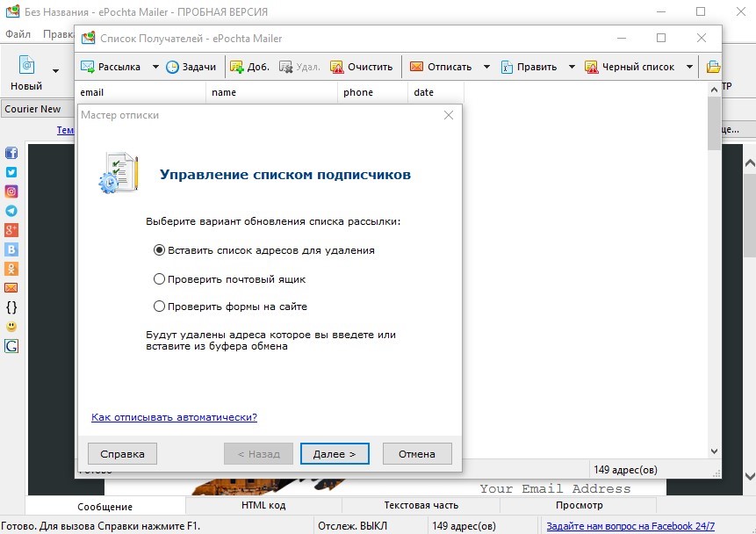Open the Правка menu
The width and height of the screenshot is (756, 534).
58,34
